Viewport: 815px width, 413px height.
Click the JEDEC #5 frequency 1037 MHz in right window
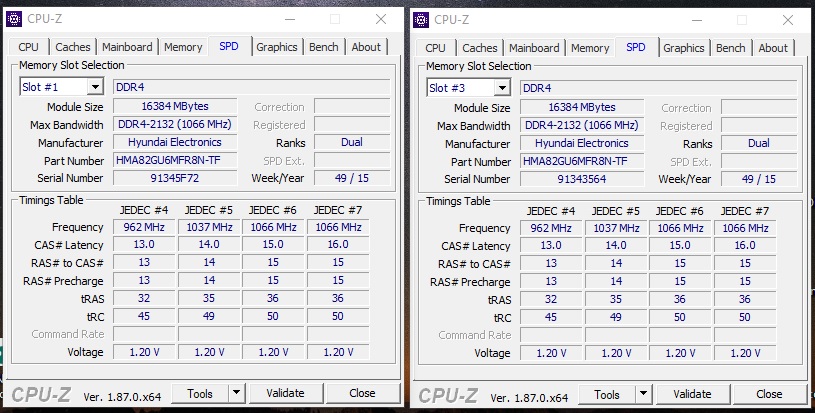[616, 228]
